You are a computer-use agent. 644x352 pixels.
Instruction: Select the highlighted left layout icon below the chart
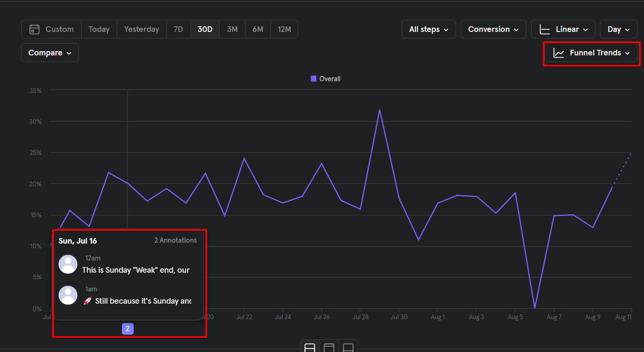tap(310, 347)
